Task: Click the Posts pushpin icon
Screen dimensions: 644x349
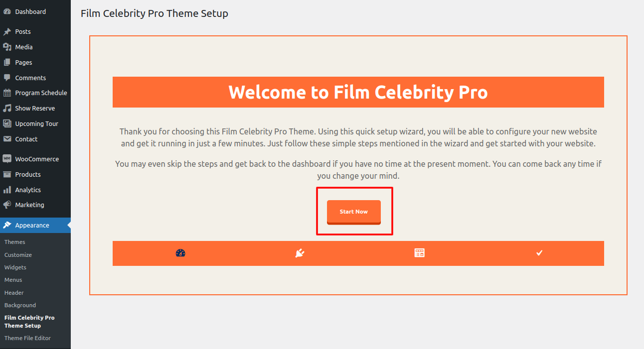Action: coord(7,31)
